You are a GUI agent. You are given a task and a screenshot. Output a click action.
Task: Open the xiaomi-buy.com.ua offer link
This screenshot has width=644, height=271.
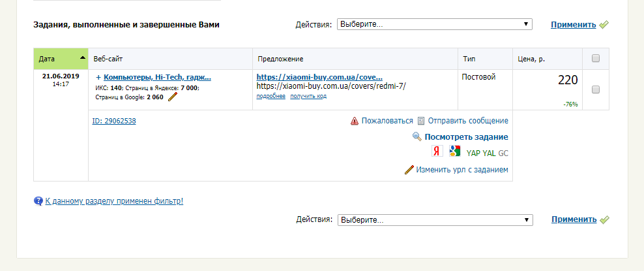pyautogui.click(x=319, y=77)
